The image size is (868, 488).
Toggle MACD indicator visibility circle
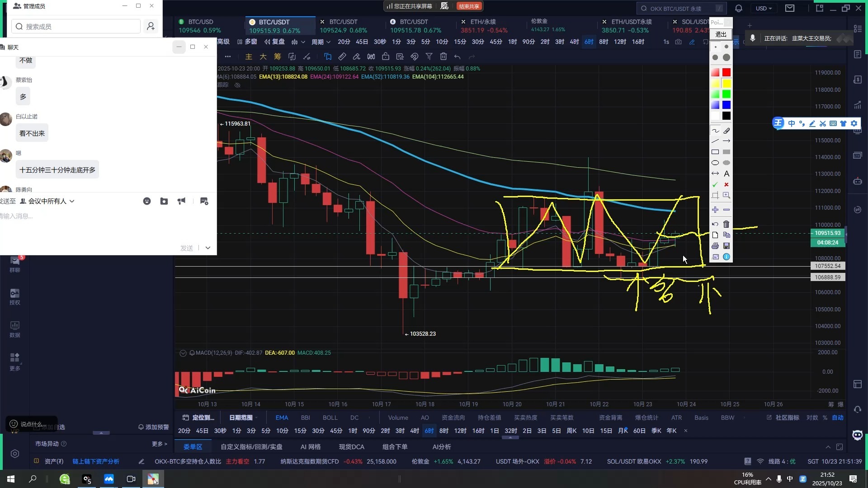[x=183, y=353]
